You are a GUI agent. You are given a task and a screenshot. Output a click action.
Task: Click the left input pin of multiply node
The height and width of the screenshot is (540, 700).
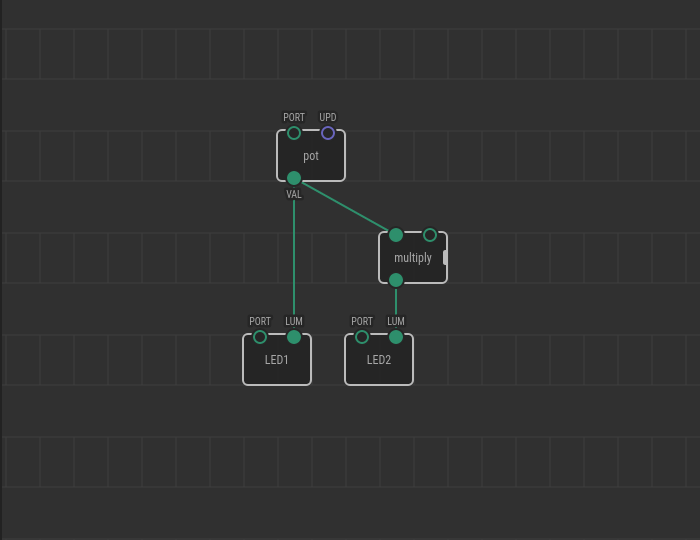point(396,235)
